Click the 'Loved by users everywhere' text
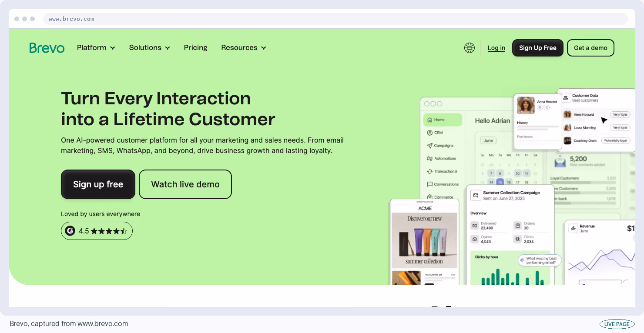Viewport: 644px width, 333px height. pos(101,214)
